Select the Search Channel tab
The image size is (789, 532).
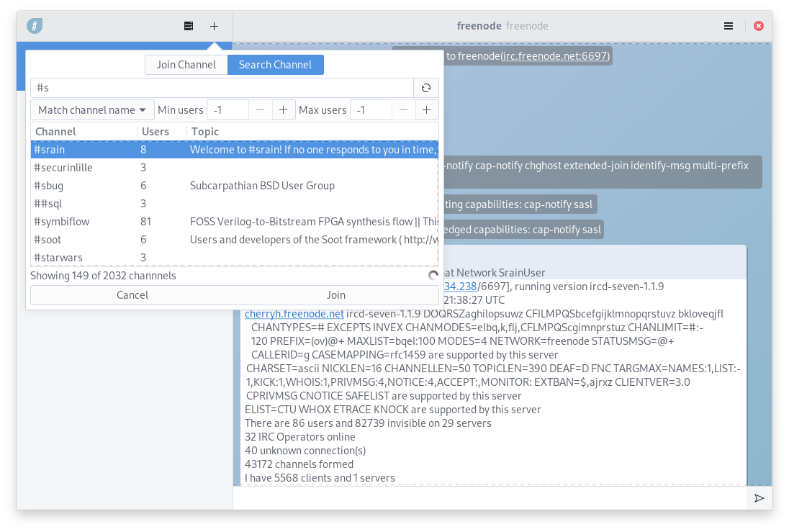(275, 65)
